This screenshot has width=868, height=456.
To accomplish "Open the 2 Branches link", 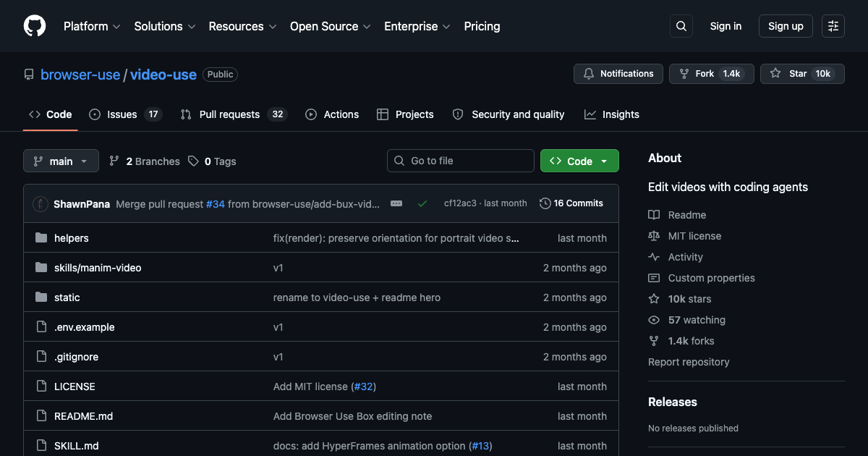I will 144,161.
